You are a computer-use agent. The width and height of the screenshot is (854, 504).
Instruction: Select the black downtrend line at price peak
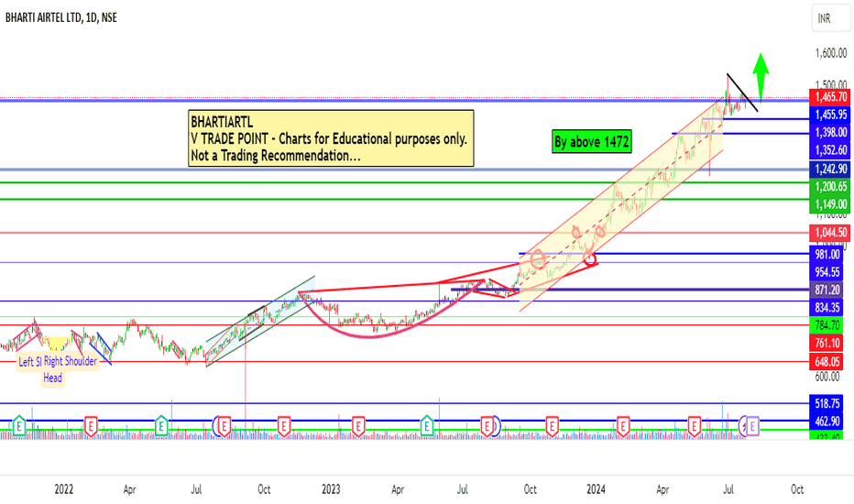pos(742,92)
